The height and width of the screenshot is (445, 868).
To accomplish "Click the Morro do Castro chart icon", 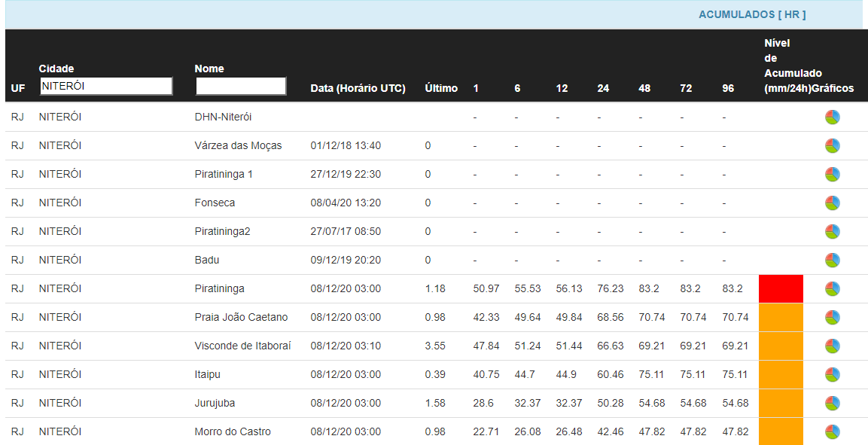I will (x=832, y=432).
